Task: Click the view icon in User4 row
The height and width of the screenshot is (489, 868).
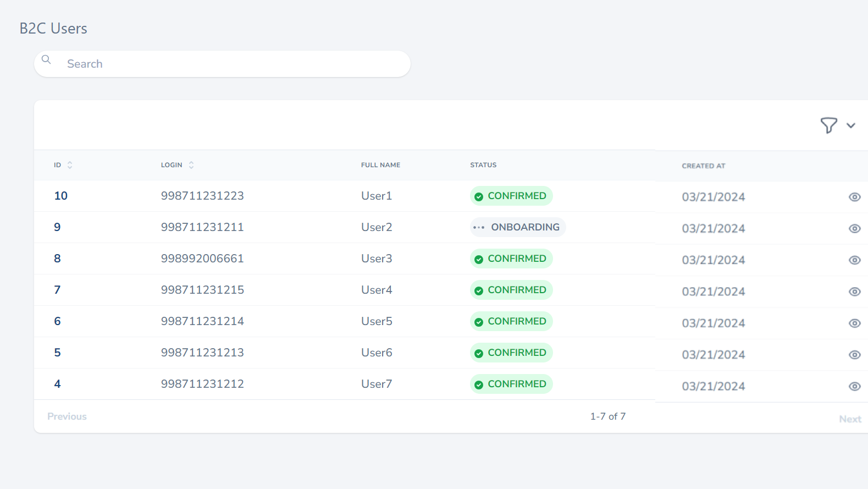Action: [x=854, y=292]
